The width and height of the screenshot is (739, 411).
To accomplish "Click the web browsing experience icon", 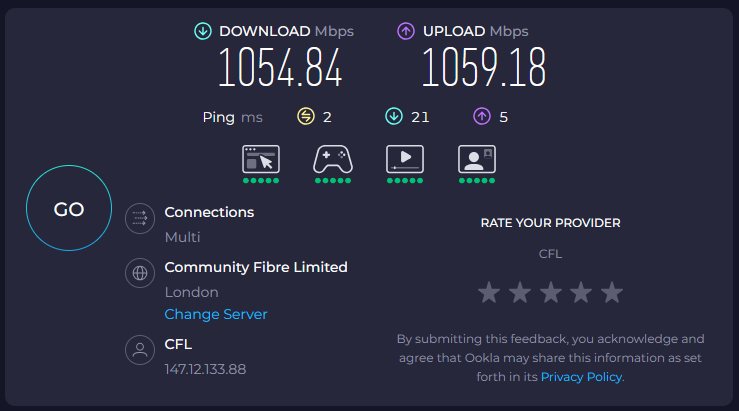I will pos(261,159).
